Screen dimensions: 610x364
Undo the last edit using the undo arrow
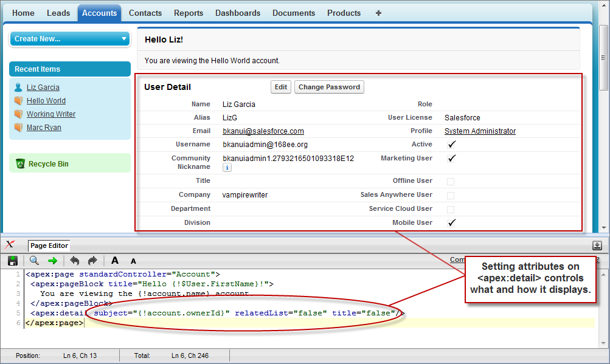click(x=74, y=260)
